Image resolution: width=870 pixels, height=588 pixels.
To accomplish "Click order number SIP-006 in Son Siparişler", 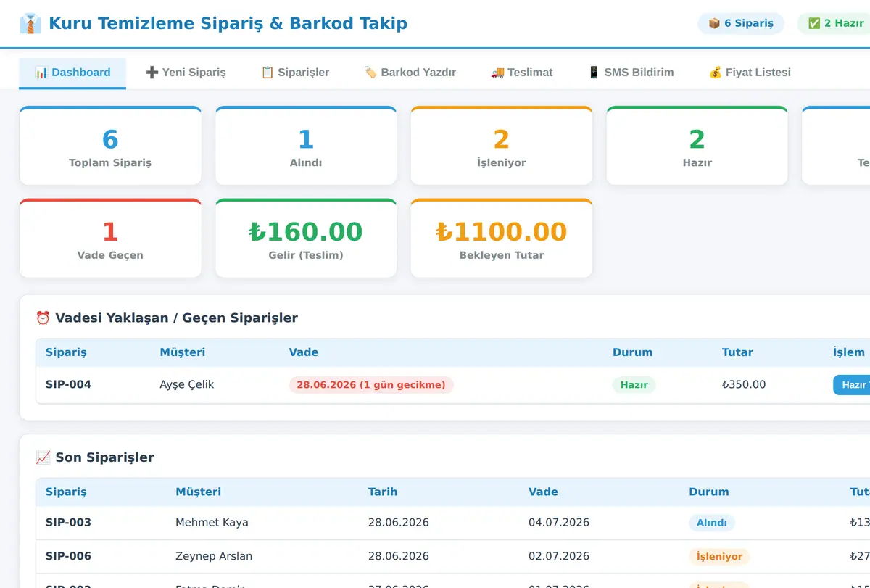I will 68,556.
